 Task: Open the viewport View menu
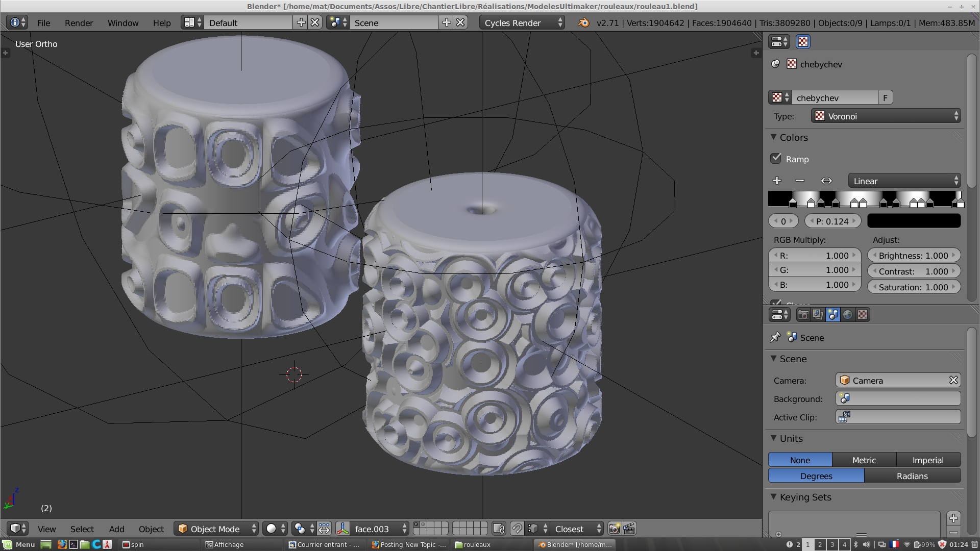click(46, 529)
